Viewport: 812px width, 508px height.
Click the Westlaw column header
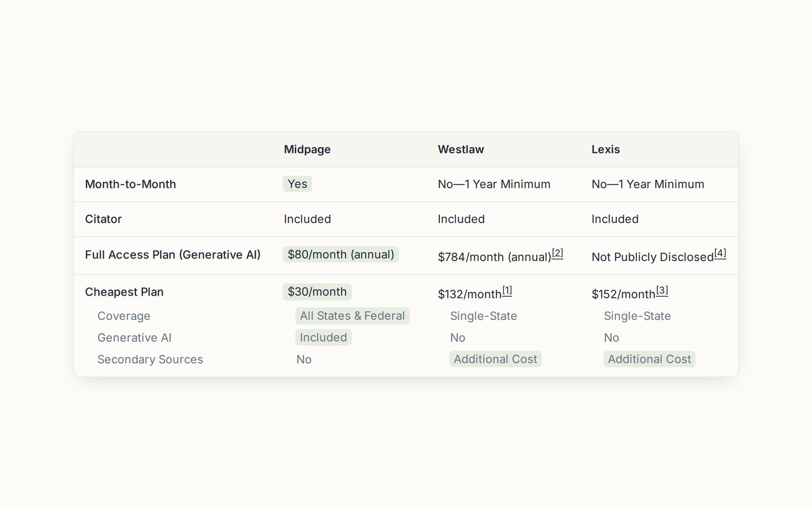tap(461, 149)
